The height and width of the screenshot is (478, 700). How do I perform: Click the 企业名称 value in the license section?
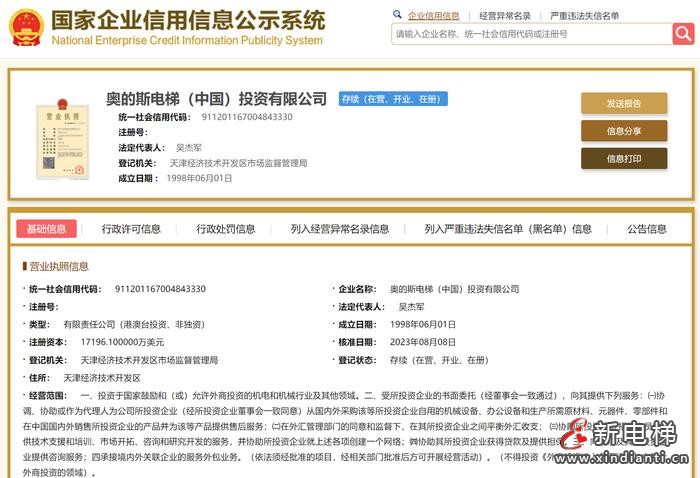pyautogui.click(x=454, y=289)
